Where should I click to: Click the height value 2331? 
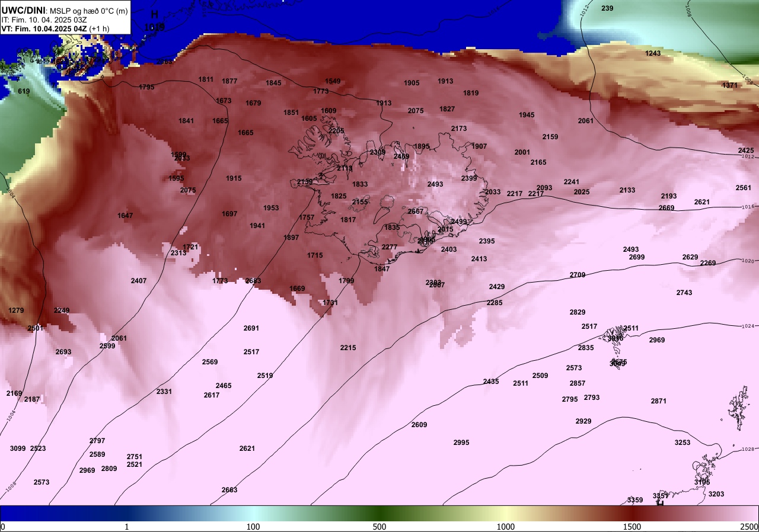pyautogui.click(x=164, y=392)
